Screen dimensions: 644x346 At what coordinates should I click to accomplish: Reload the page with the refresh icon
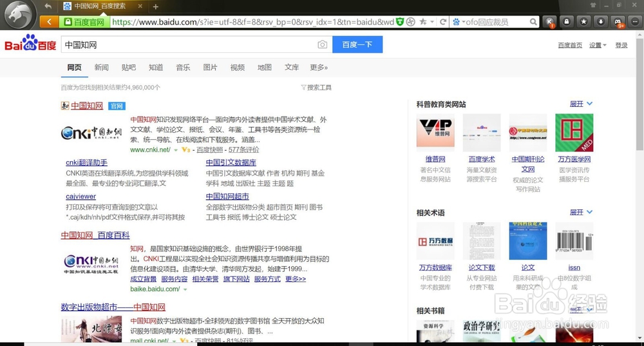pyautogui.click(x=443, y=22)
